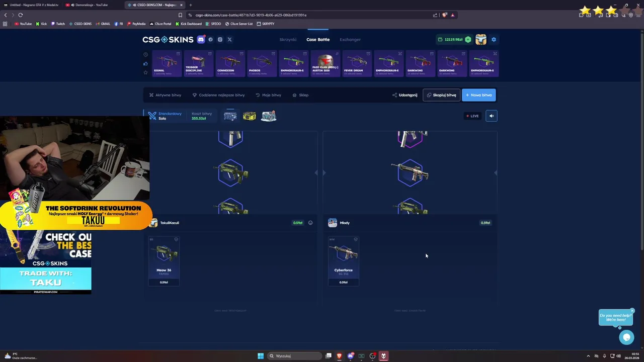Screen dimensions: 644x362
Task: Click the Skopiuj bitwę button
Action: [x=441, y=95]
